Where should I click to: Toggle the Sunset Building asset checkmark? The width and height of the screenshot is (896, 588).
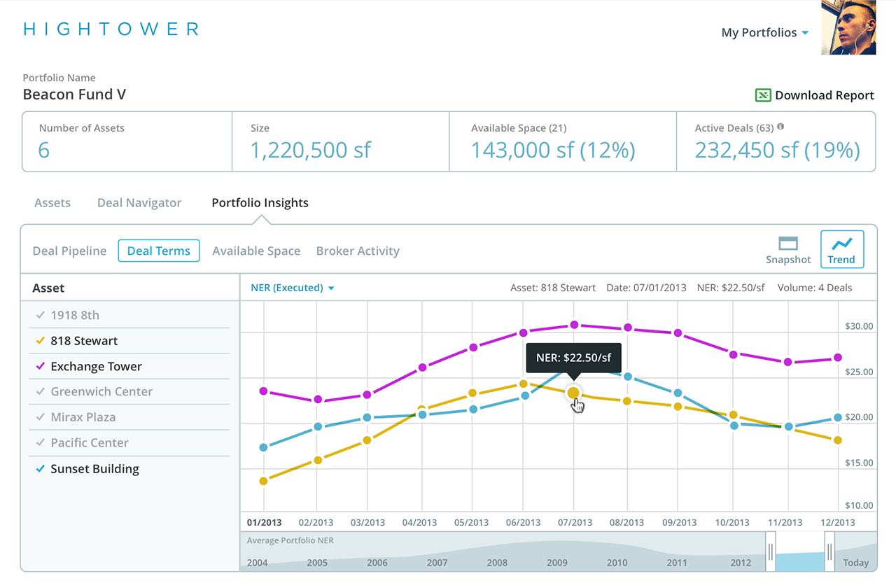[x=40, y=468]
